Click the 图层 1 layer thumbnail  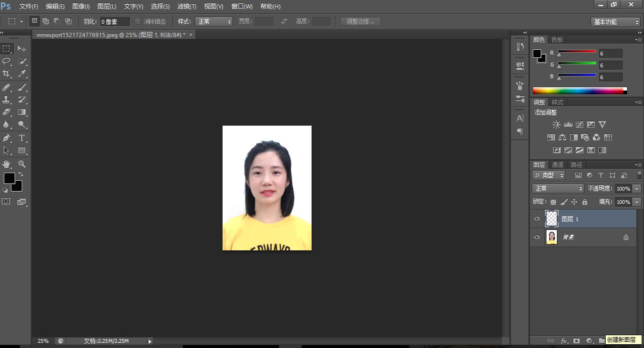click(552, 219)
